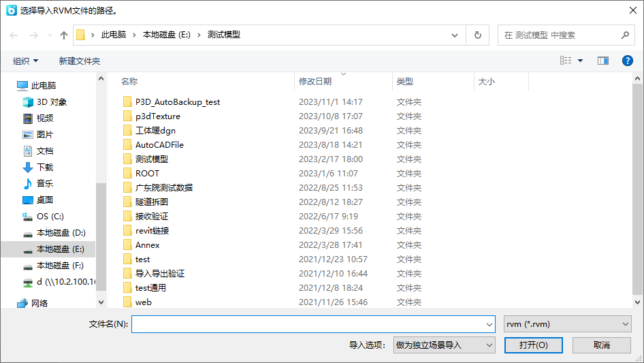Image resolution: width=644 pixels, height=363 pixels.
Task: Expand the 文件名 history dropdown
Action: coord(489,324)
